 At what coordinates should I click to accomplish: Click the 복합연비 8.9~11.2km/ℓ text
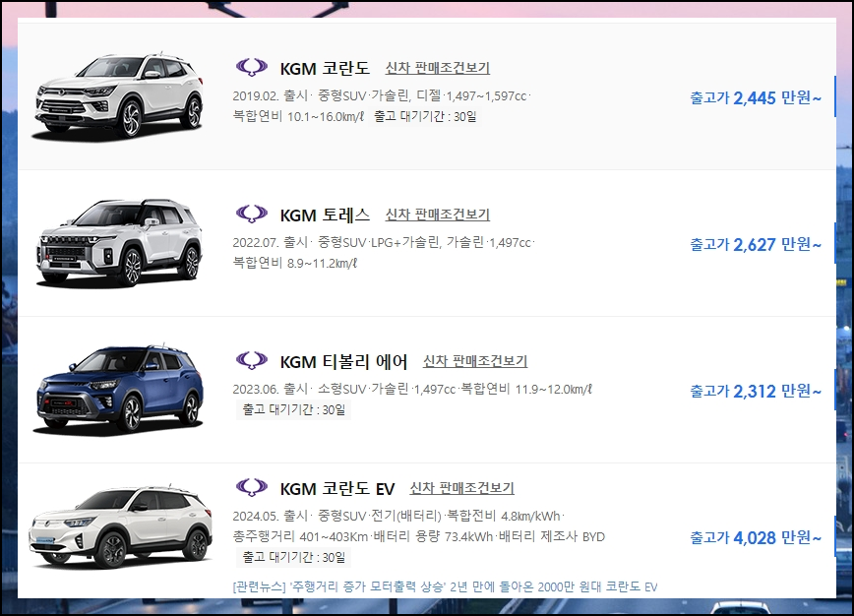tap(294, 263)
